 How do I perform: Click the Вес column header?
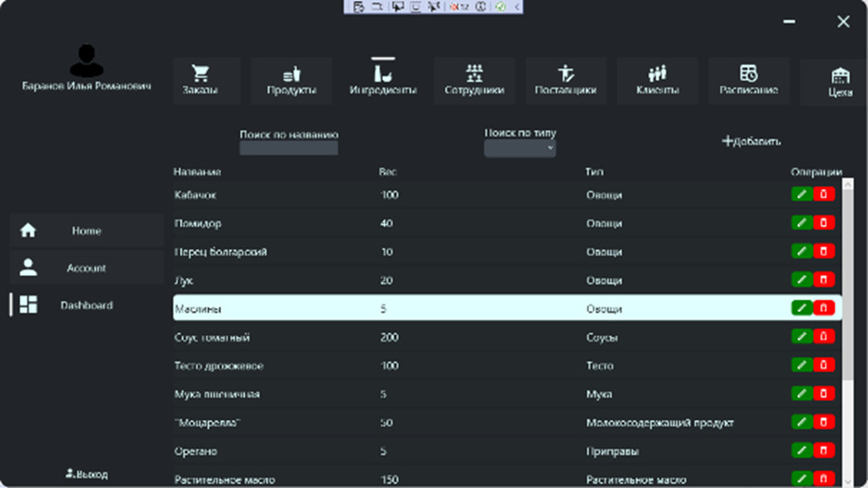pos(387,172)
